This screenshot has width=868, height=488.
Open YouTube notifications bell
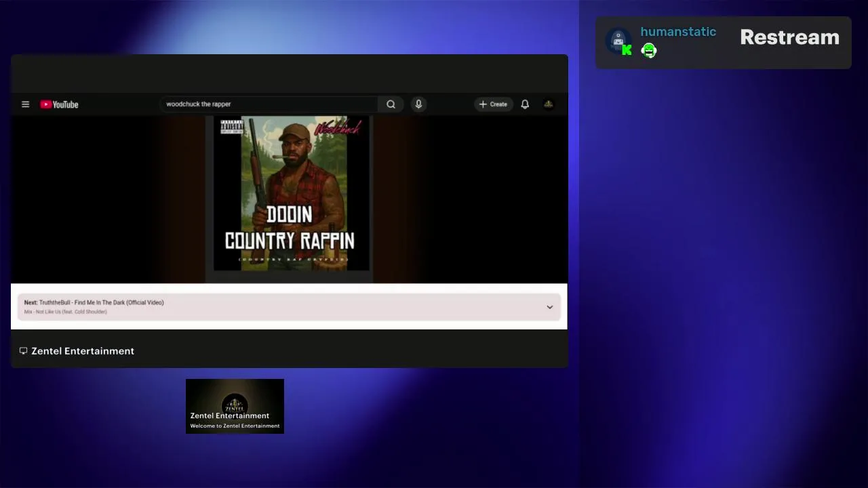pos(525,104)
